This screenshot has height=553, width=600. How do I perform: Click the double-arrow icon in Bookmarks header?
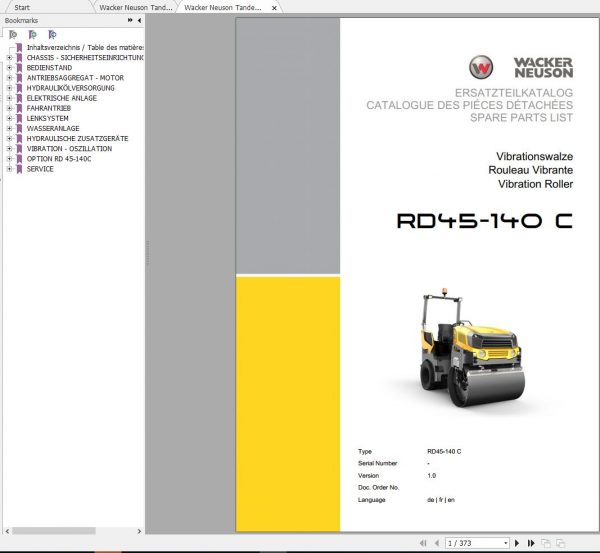click(130, 20)
